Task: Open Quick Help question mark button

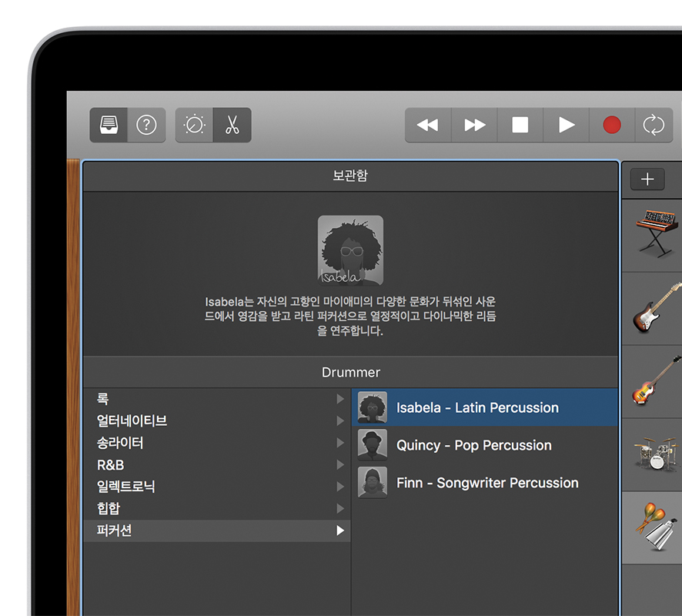Action: click(146, 125)
